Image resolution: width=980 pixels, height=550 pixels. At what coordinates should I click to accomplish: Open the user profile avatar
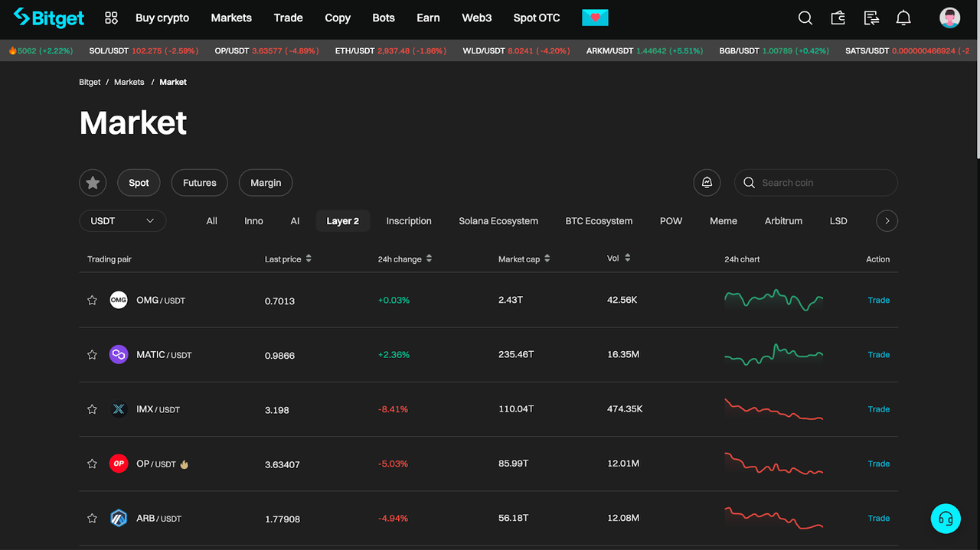coord(949,18)
